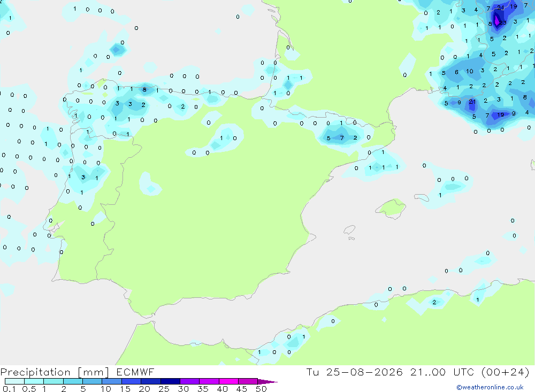The image size is (535, 392).
Task: Click the Mallorca island on the map
Action: [391, 207]
